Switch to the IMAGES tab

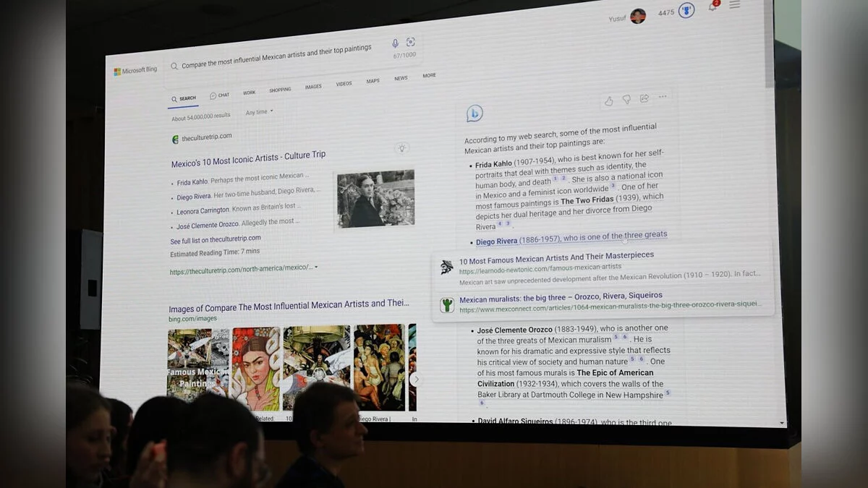pyautogui.click(x=313, y=87)
